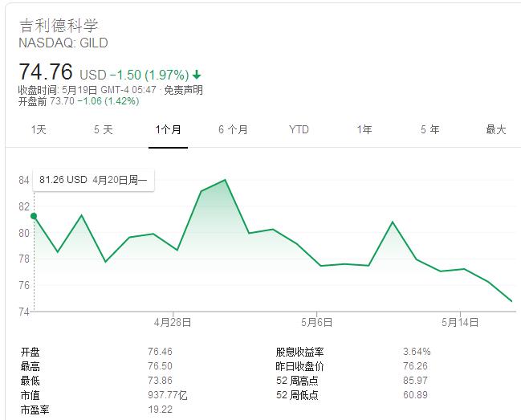Click the 股息收益率 label

coord(299,352)
